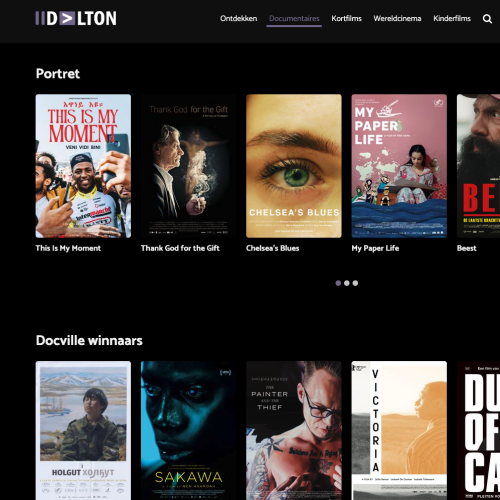
Task: Open the Kortfilms section
Action: [346, 18]
